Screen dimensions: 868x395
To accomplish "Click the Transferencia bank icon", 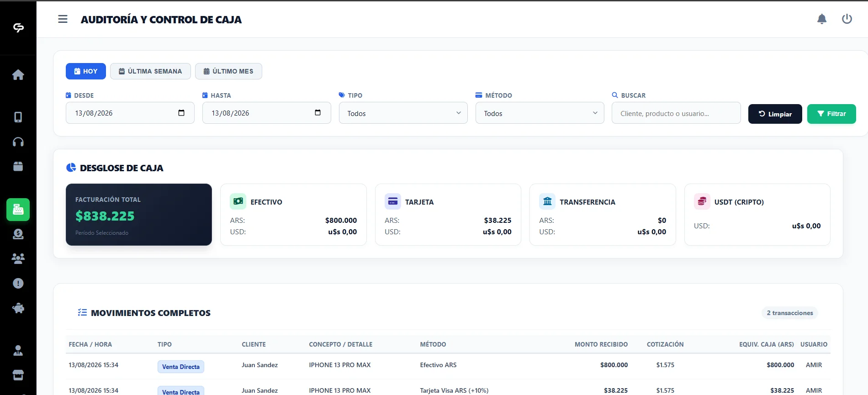I will (547, 201).
